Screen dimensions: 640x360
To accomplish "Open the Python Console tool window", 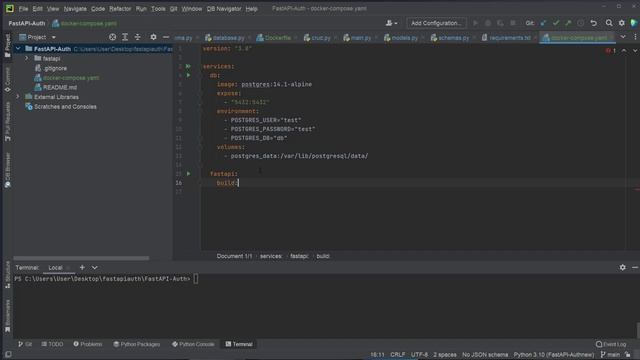I will coord(193,344).
